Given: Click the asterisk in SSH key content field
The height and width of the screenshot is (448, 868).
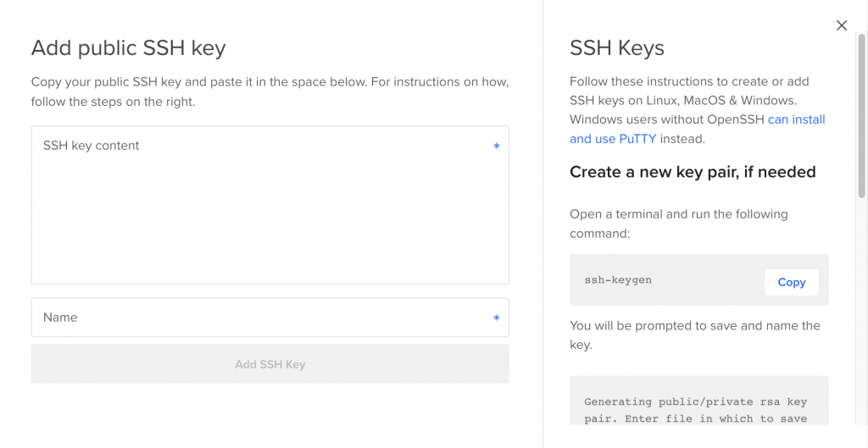Looking at the screenshot, I should point(497,147).
